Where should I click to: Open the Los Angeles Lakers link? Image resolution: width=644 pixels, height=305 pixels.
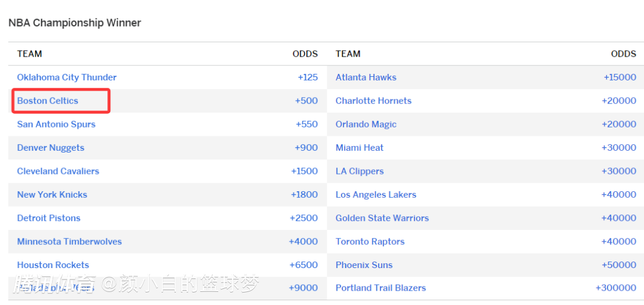[376, 195]
